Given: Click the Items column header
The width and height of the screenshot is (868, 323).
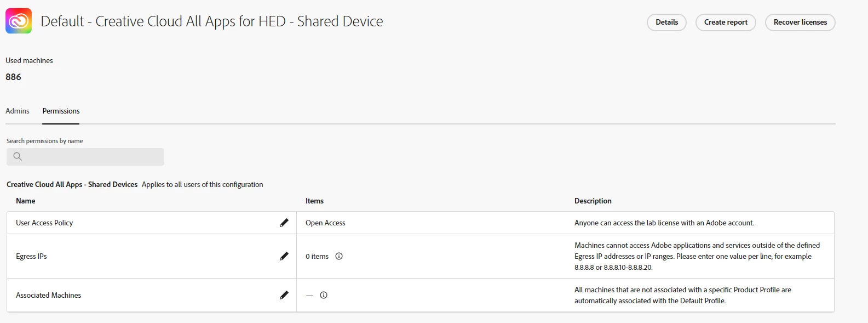Looking at the screenshot, I should 314,201.
